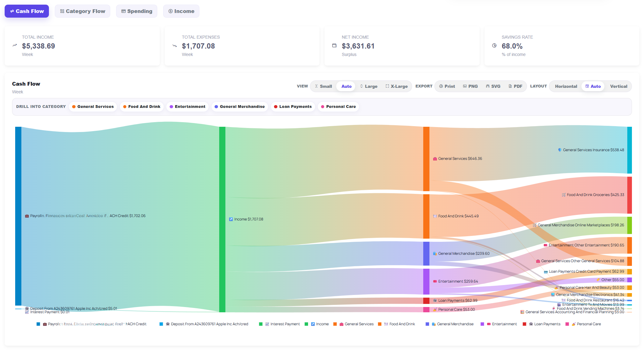Click the Total Income trend-up icon
The image size is (644, 350).
15,45
